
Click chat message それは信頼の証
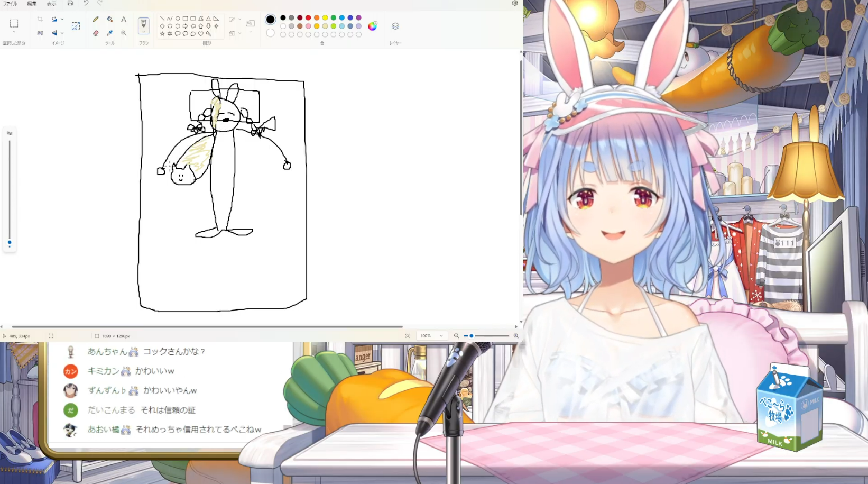pos(168,410)
